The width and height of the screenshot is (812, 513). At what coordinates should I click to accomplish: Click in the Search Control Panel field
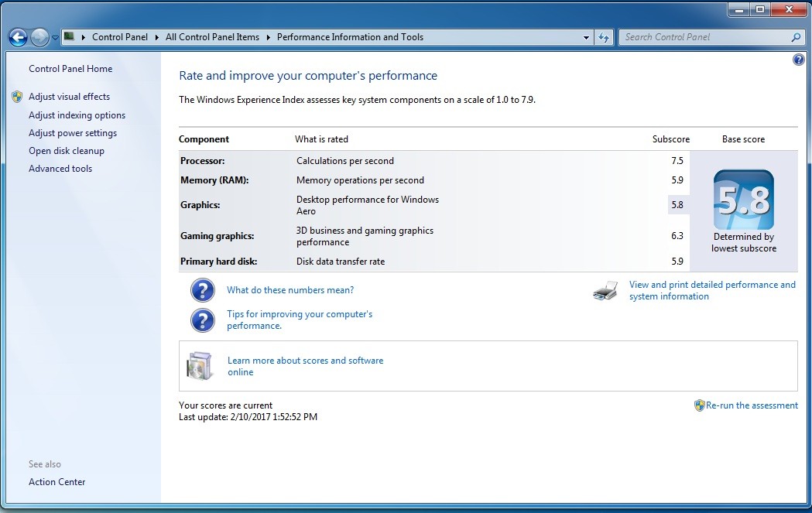tap(704, 37)
